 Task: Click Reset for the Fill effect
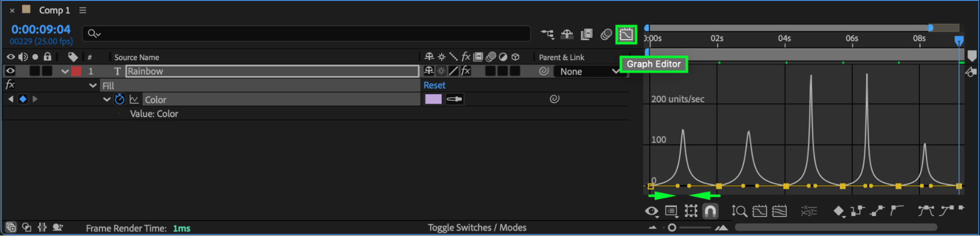tap(434, 85)
